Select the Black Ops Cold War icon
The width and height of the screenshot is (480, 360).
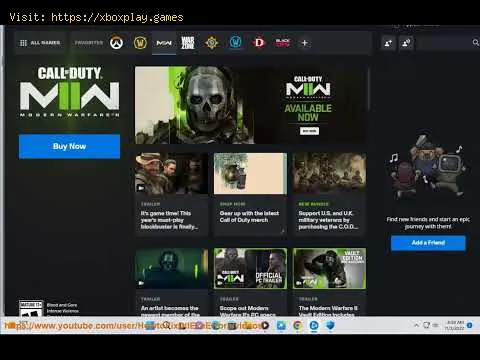(x=283, y=43)
